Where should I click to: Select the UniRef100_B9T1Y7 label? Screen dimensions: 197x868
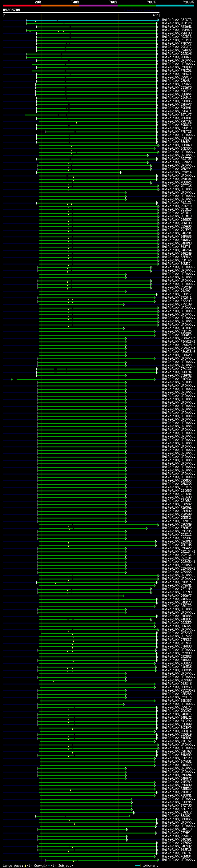pyautogui.click(x=176, y=115)
